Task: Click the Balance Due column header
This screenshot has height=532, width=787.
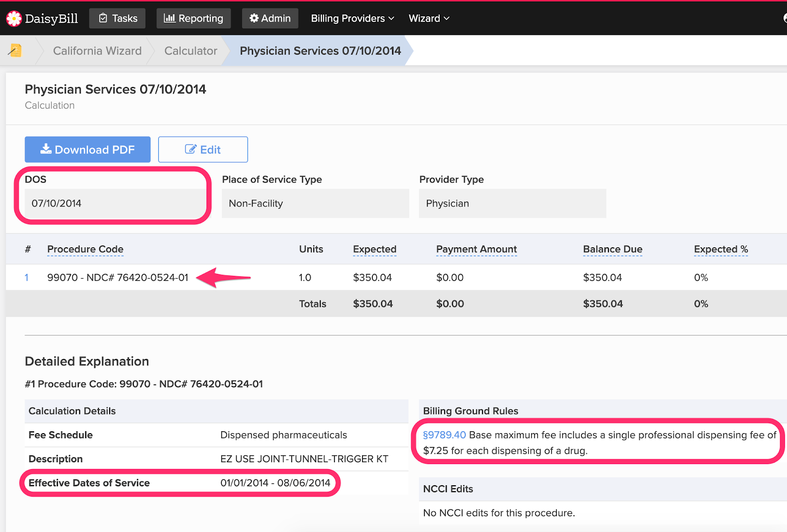Action: (612, 249)
